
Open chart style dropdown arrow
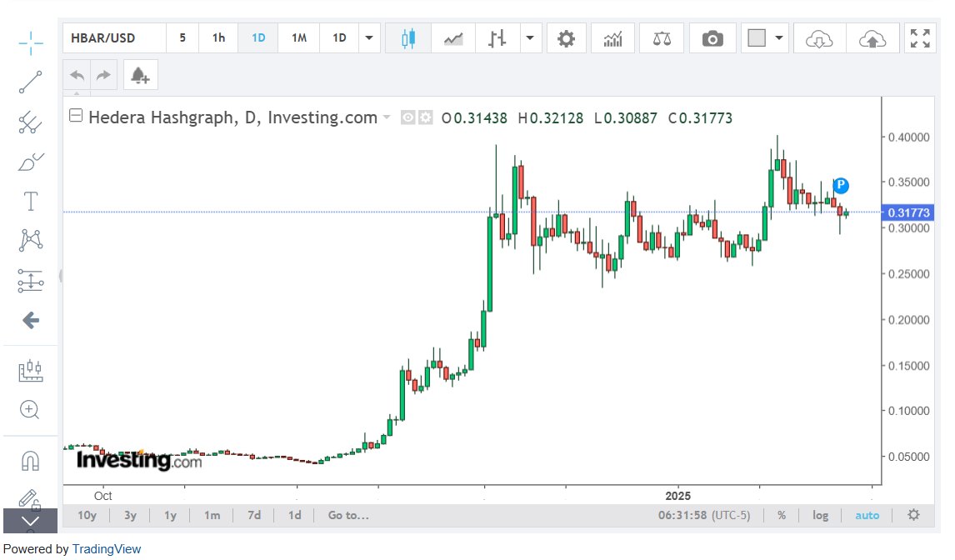(x=530, y=38)
